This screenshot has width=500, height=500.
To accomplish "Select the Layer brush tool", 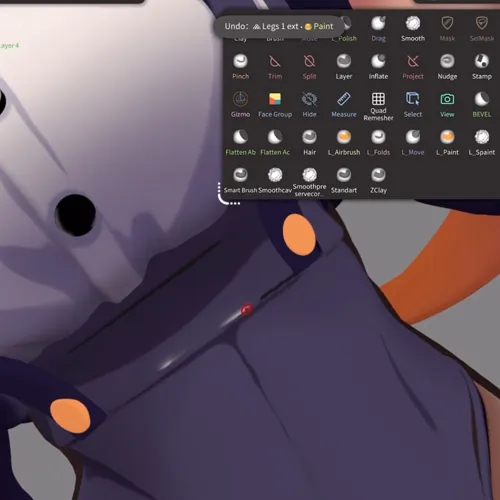I will click(344, 67).
